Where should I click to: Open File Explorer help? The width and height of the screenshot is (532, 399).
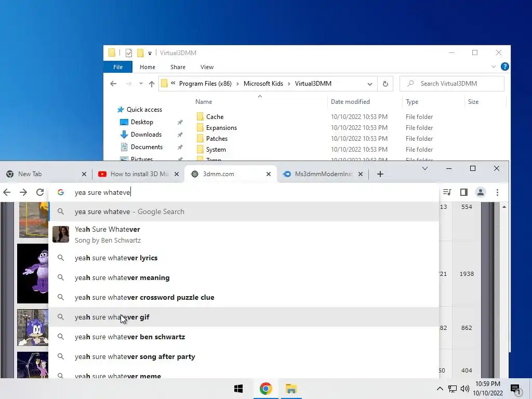tap(504, 66)
